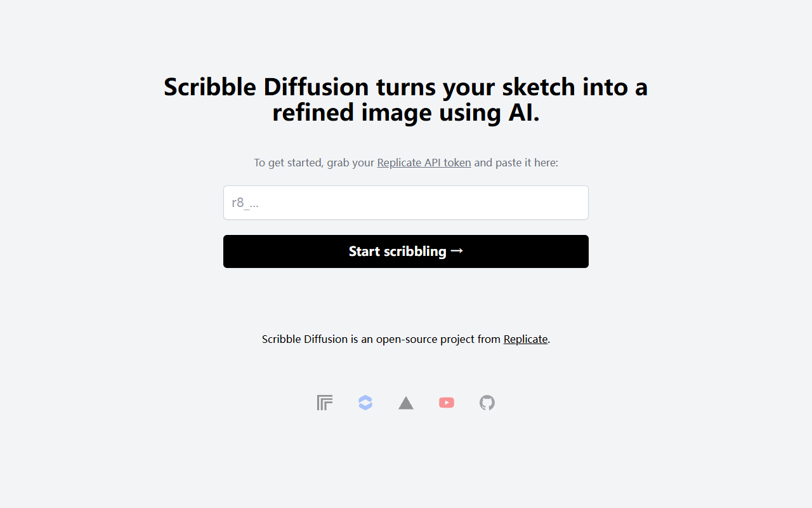Click the Start scribbling button
Viewport: 812px width, 508px height.
tap(406, 251)
